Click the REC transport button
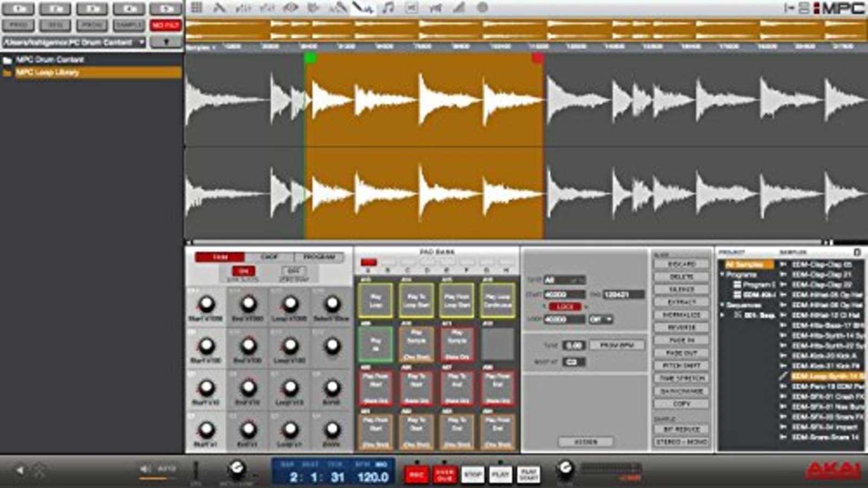Screen dimensions: 868x488 tap(416, 475)
